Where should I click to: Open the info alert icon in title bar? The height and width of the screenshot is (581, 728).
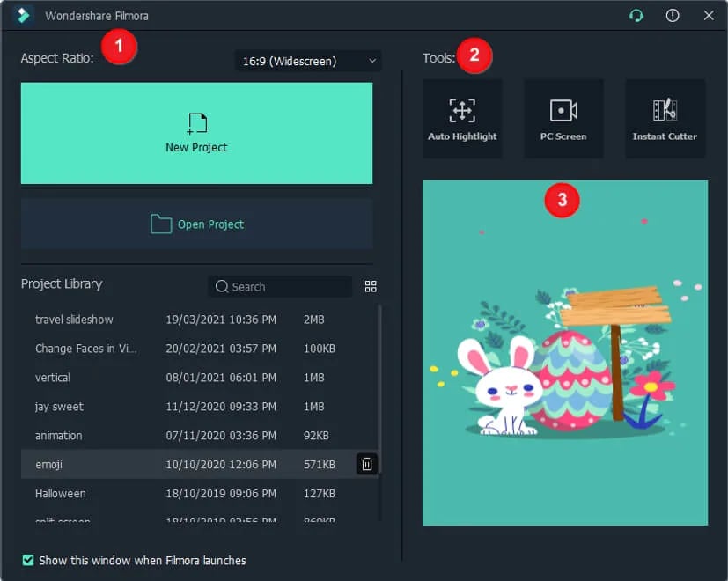[673, 16]
